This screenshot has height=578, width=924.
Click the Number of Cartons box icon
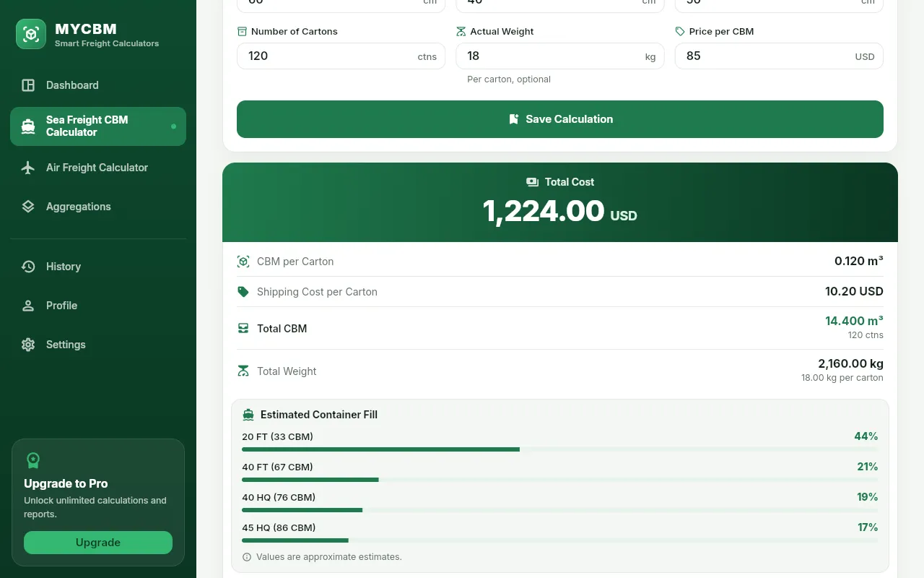(242, 32)
